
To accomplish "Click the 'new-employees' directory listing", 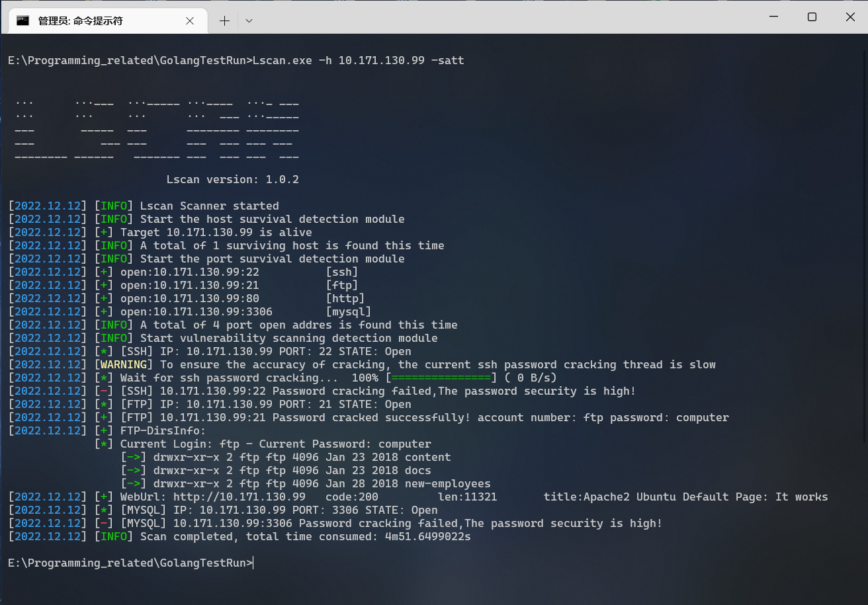I will (x=306, y=483).
